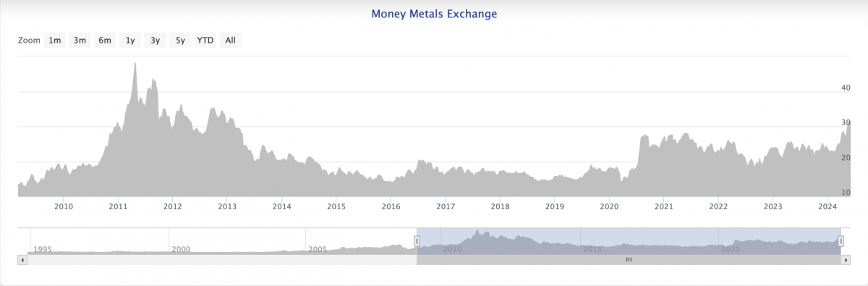
Task: Select the 1m zoom range
Action: [55, 41]
